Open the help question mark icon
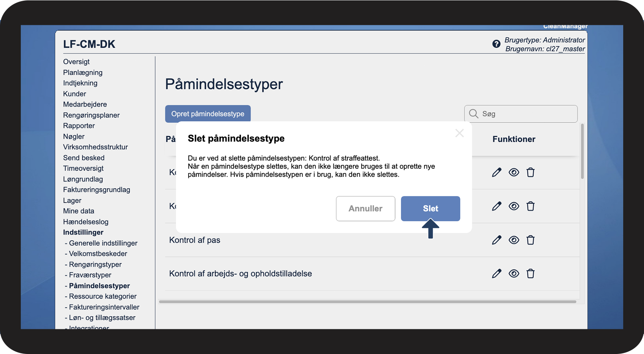Screen dimensions: 644x354 [496, 44]
